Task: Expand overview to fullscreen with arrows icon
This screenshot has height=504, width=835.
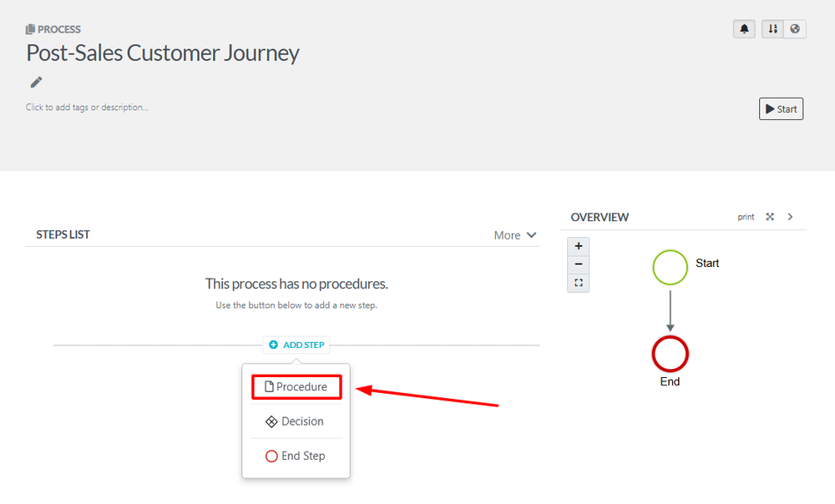Action: (770, 217)
